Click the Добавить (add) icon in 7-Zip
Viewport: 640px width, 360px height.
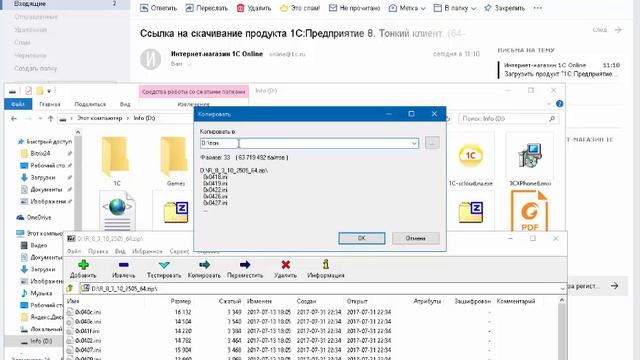83,265
